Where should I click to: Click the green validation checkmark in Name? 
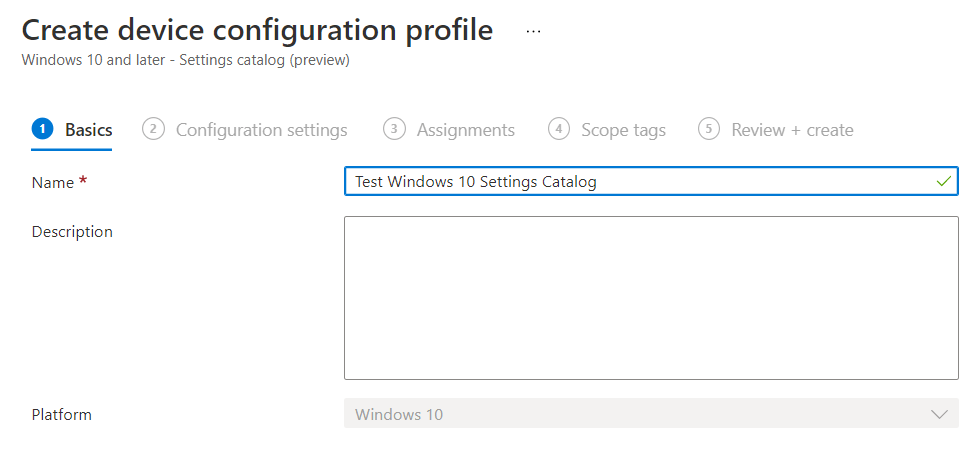click(943, 181)
